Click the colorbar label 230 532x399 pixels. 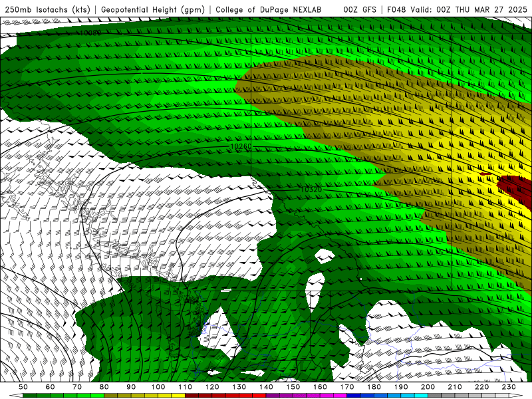[x=509, y=387]
